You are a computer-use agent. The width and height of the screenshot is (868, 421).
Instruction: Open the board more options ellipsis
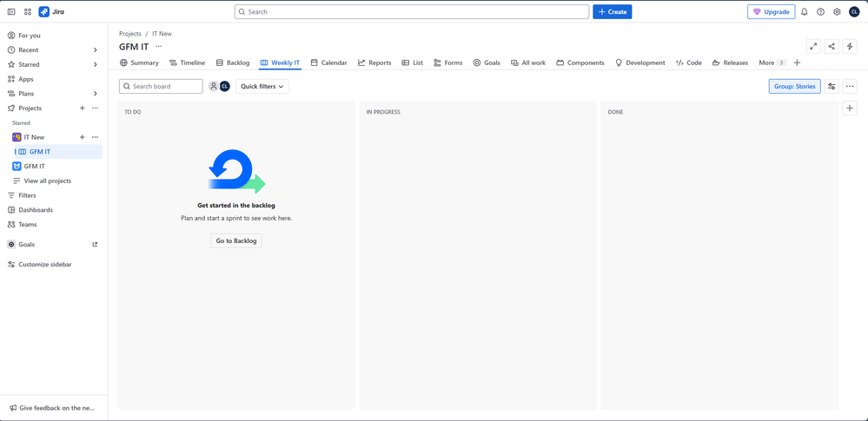850,86
